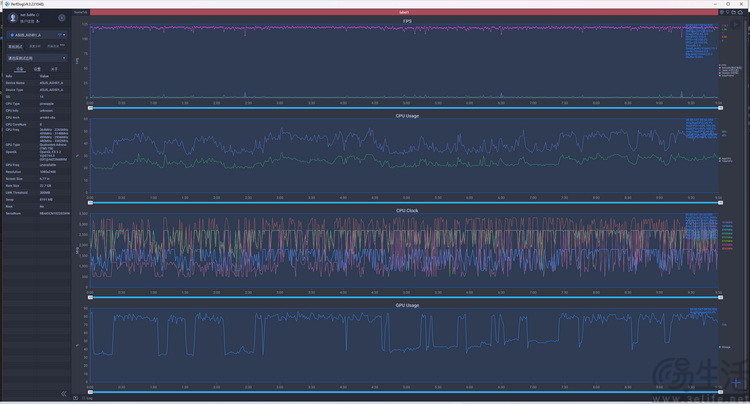Click the SceneTab label above the charts

[x=82, y=12]
